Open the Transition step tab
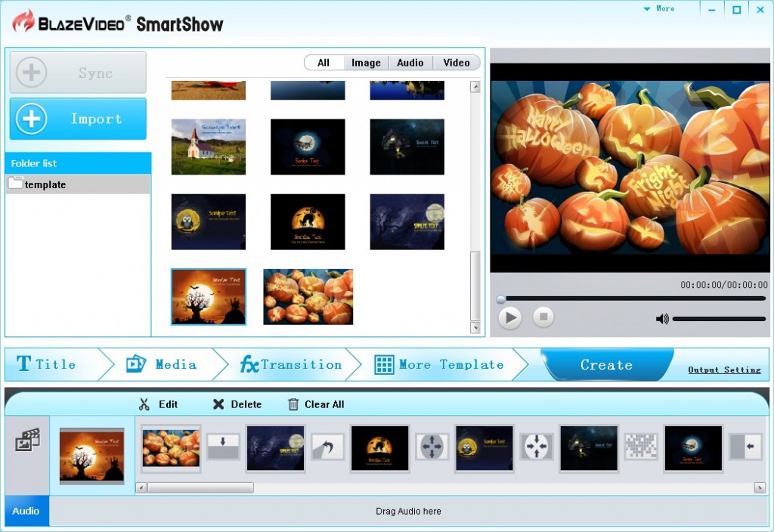Viewport: 774px width, 532px height. [x=291, y=364]
